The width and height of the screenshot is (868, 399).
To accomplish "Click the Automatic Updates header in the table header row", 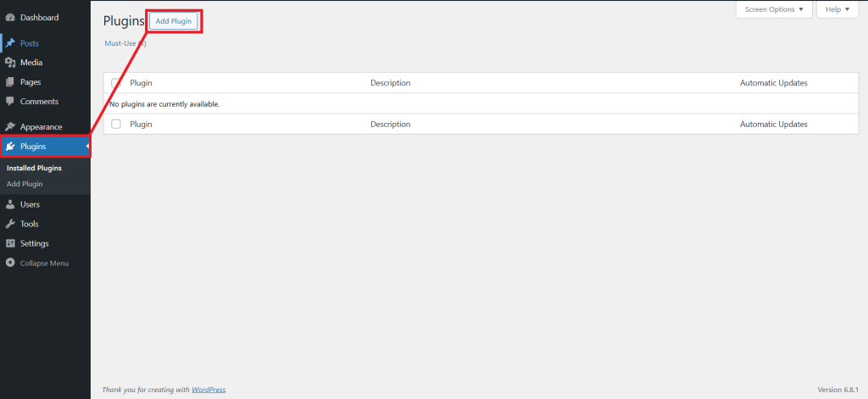I will 773,83.
